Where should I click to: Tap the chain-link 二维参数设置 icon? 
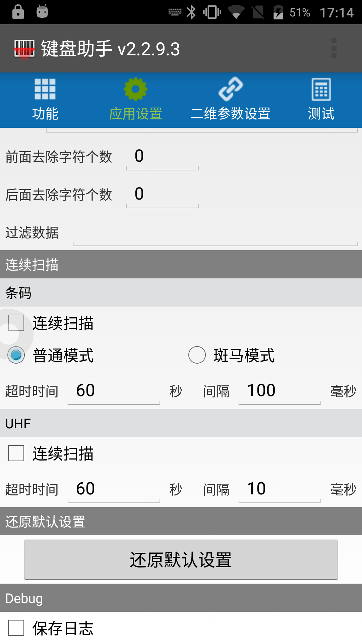click(231, 89)
